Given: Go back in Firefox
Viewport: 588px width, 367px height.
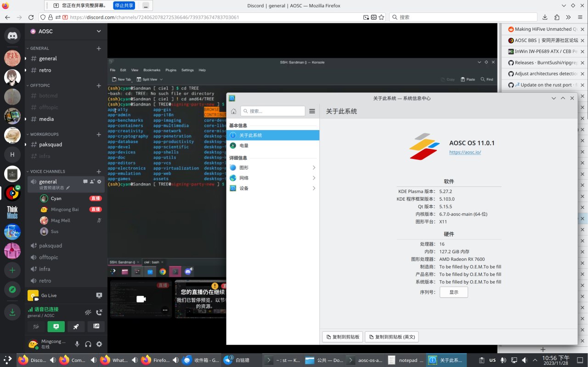Looking at the screenshot, I should pyautogui.click(x=8, y=17).
